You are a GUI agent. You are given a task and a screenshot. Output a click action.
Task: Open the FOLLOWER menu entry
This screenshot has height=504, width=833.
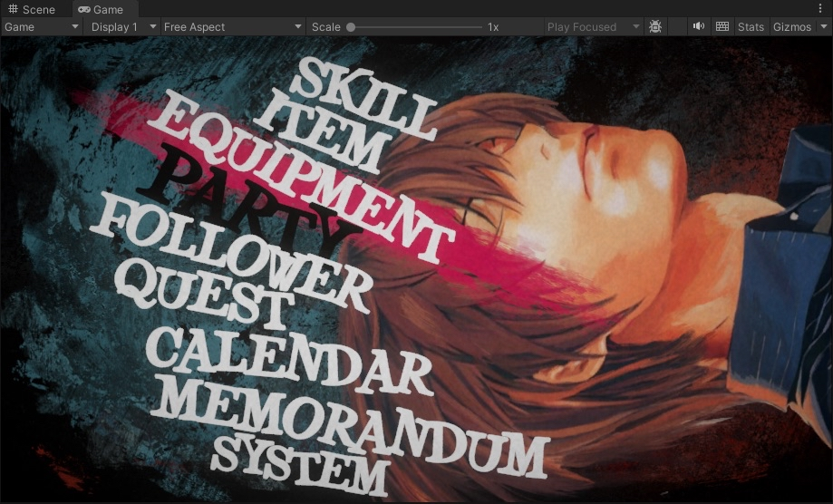231,252
